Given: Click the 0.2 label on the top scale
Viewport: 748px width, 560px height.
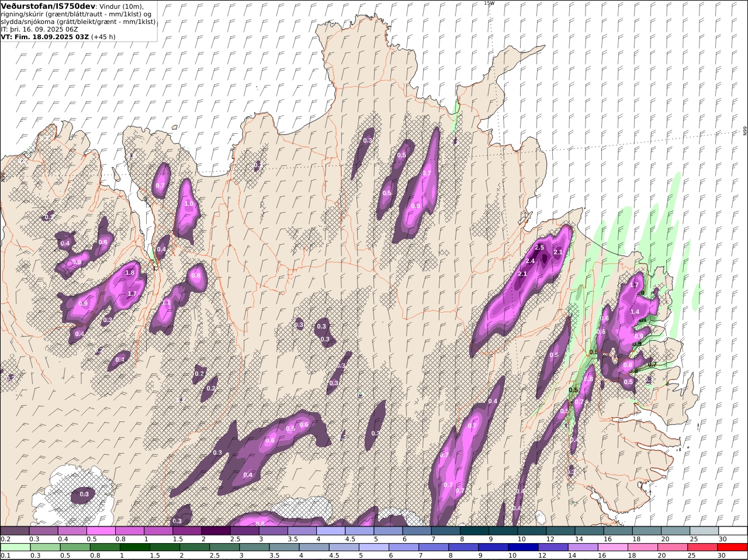Looking at the screenshot, I should coord(6,539).
